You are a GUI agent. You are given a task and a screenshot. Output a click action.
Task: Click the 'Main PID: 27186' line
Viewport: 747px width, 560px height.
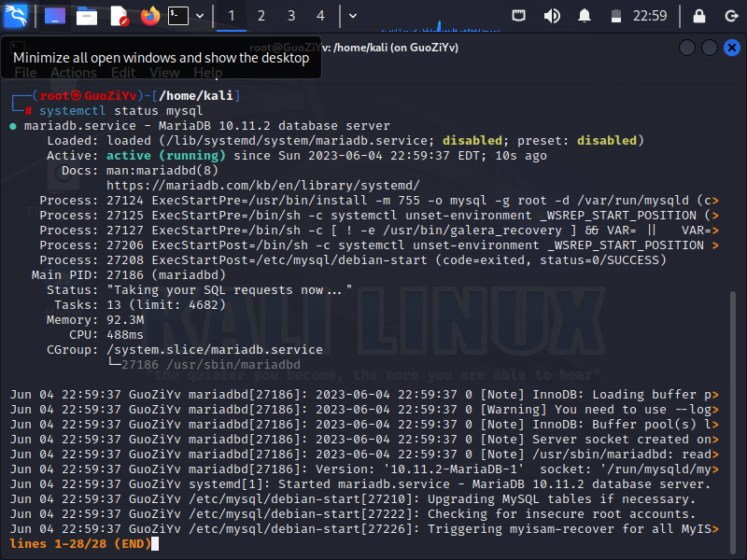(129, 275)
